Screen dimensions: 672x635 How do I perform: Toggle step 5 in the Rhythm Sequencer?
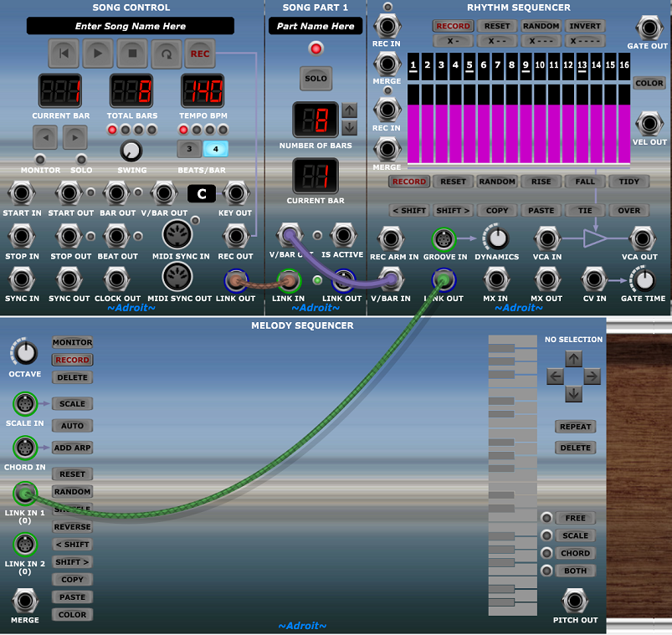click(469, 66)
